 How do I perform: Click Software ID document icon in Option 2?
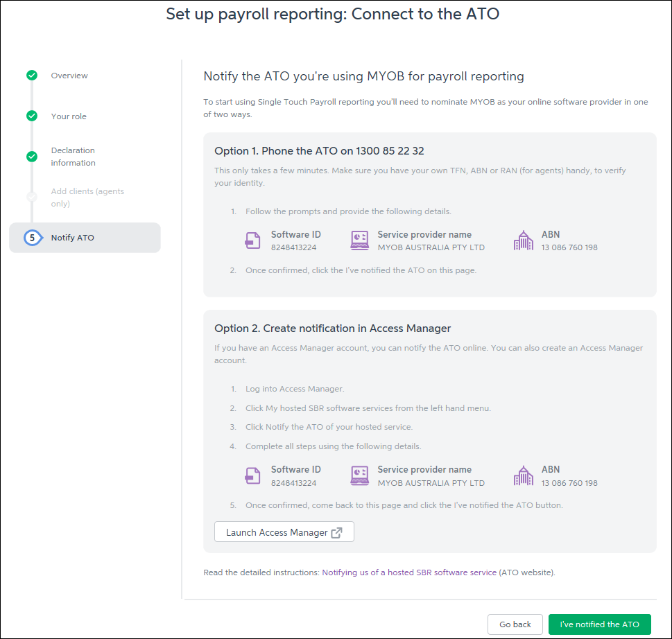pyautogui.click(x=252, y=475)
